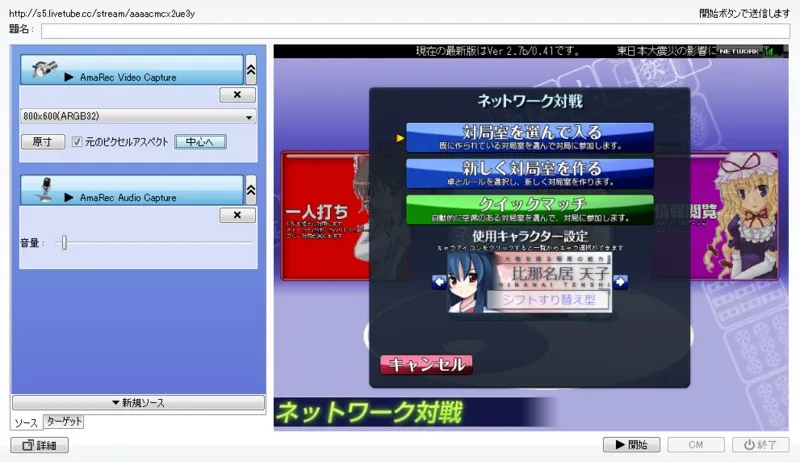Screen dimensions: 800x462
Task: Collapse the AmaRec Video Capture panel
Action: (250, 69)
